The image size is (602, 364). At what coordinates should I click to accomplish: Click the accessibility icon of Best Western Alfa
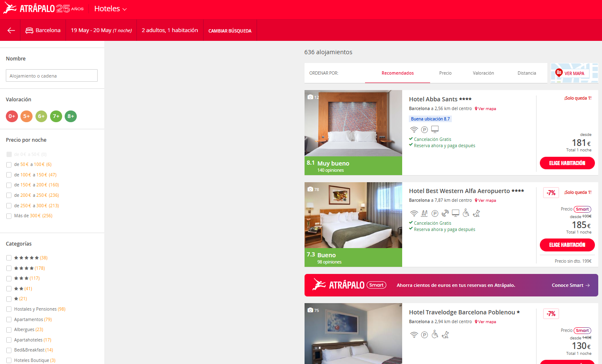pos(466,213)
